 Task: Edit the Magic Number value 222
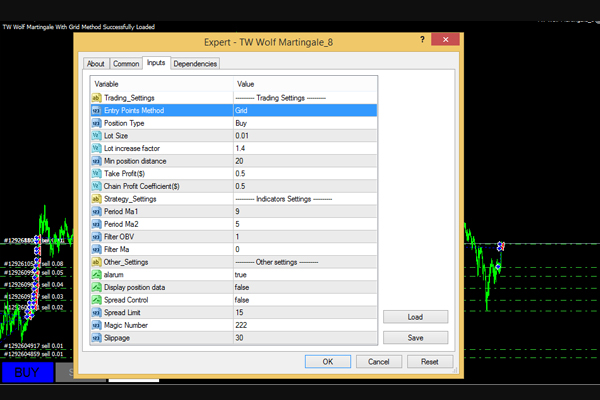pyautogui.click(x=305, y=325)
